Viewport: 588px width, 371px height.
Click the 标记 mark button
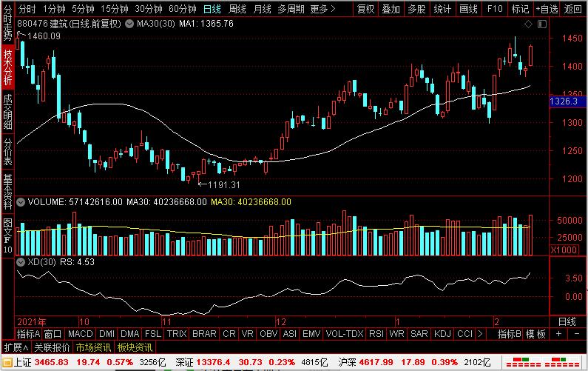click(x=521, y=9)
